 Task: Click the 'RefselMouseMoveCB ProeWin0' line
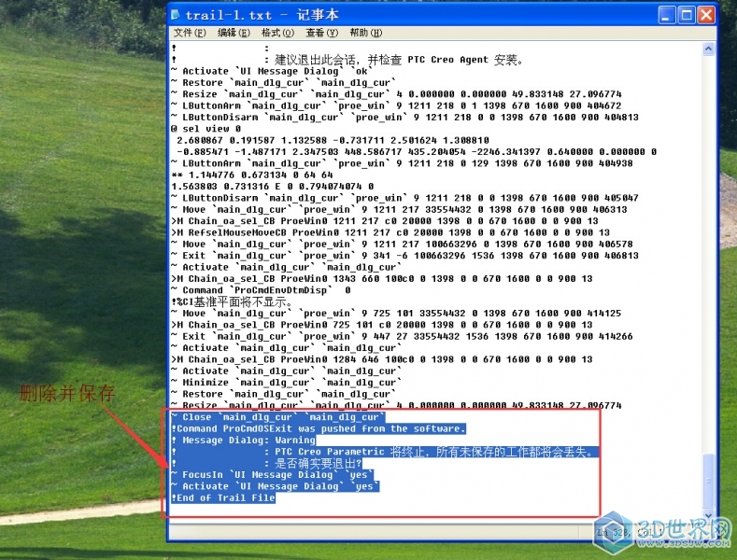(x=390, y=232)
